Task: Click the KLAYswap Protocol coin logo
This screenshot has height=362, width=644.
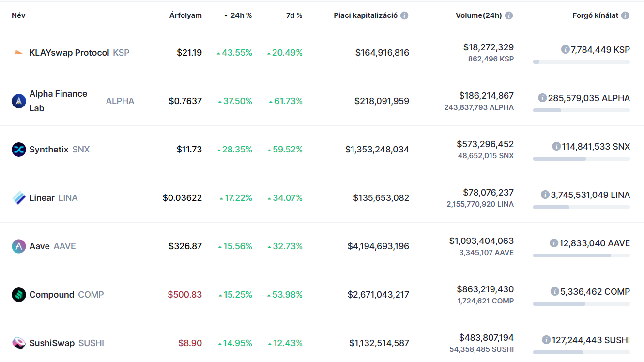Action: [x=18, y=53]
